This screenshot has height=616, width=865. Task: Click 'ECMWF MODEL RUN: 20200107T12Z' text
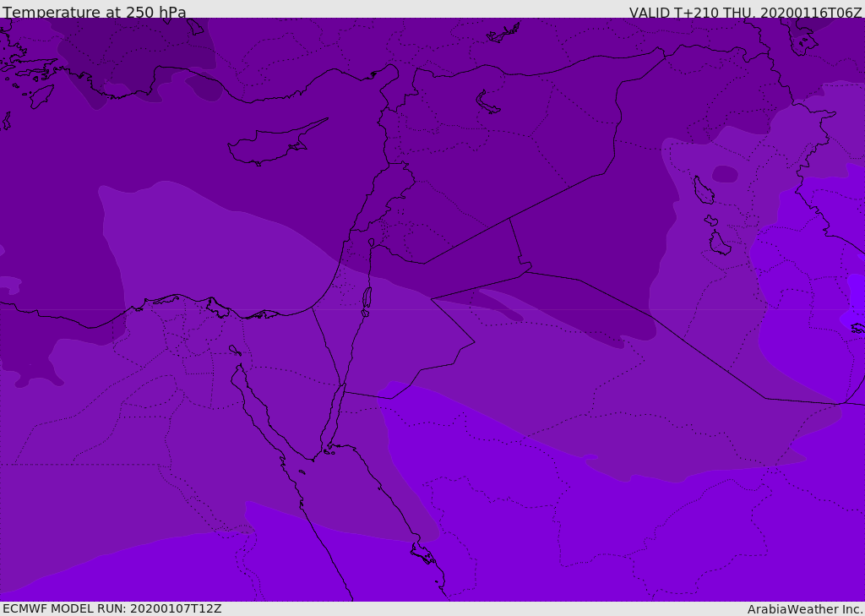tap(112, 608)
